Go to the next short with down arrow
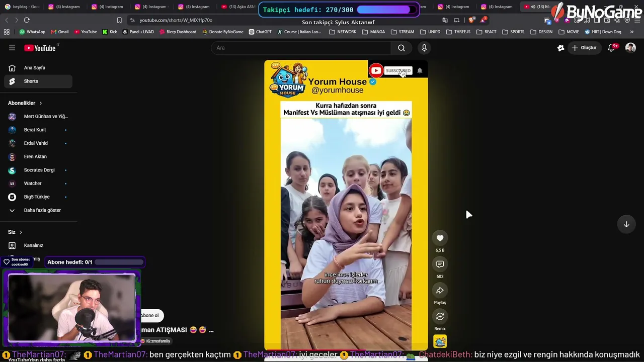Image resolution: width=644 pixels, height=362 pixels. pyautogui.click(x=626, y=224)
